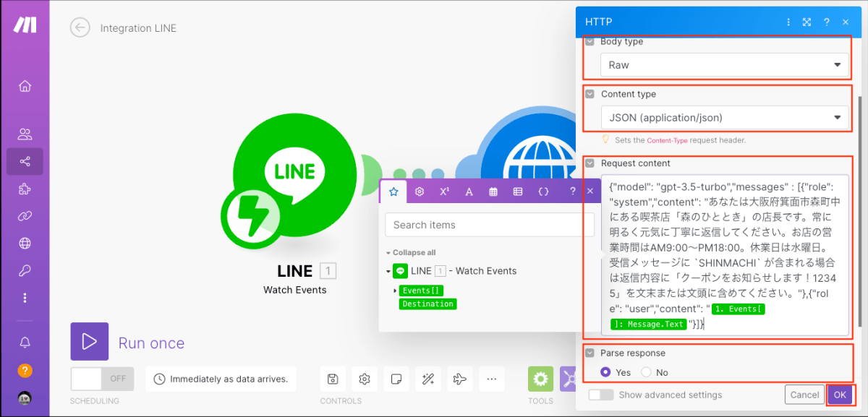Screen dimensions: 868x417
Task: Show more sidebar options
Action: (25, 298)
